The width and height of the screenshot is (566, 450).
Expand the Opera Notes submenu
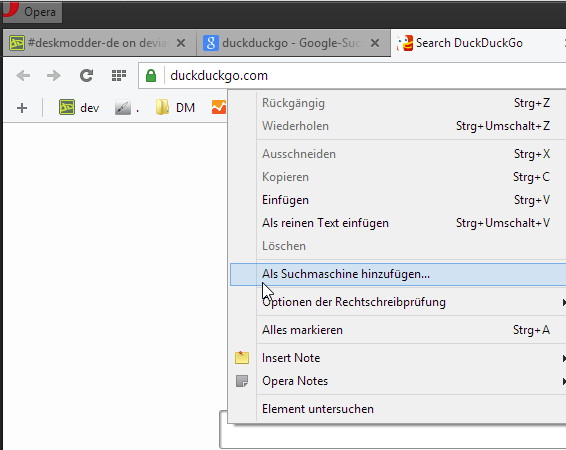(x=398, y=381)
